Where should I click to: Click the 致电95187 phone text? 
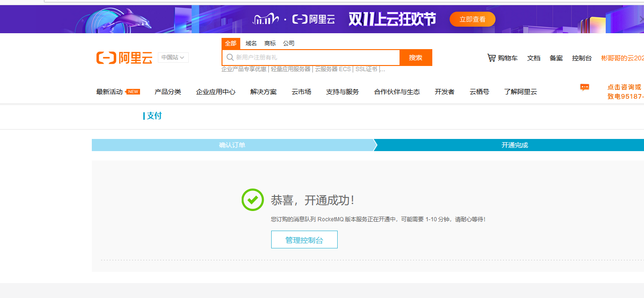coord(626,96)
